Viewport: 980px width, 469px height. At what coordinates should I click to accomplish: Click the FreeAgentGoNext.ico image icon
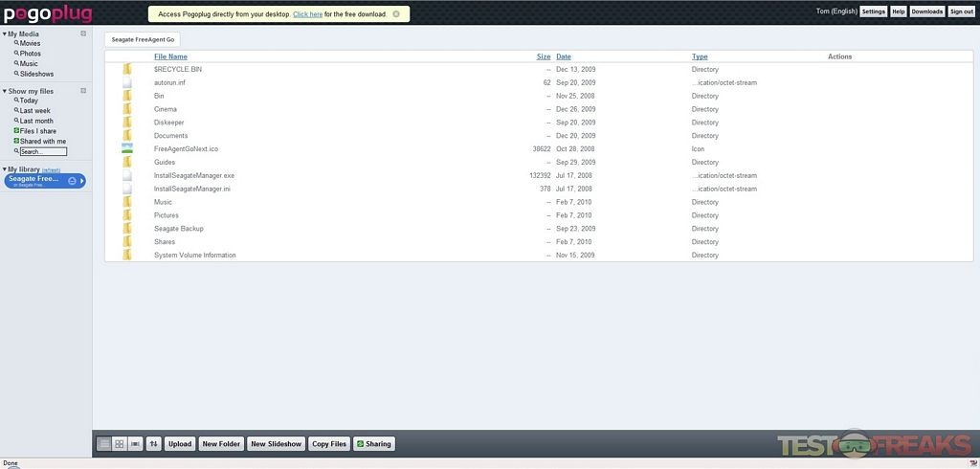127,149
